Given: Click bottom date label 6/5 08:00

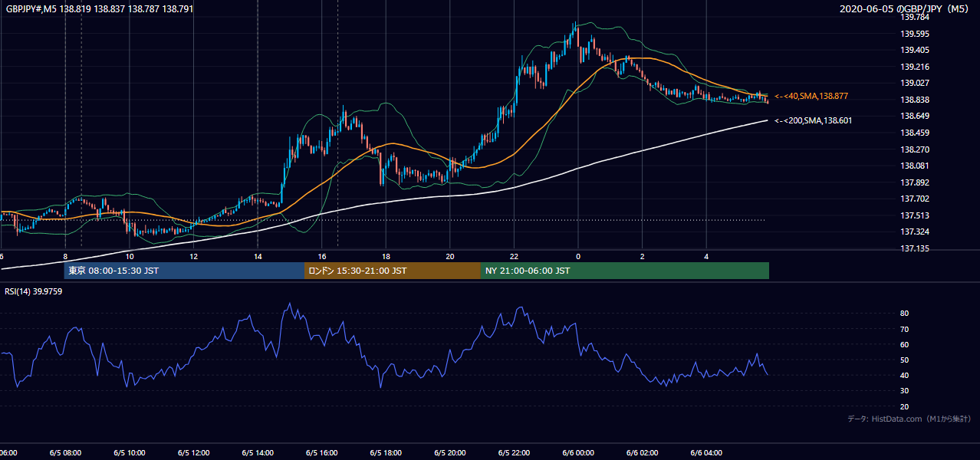Looking at the screenshot, I should click(x=65, y=453).
